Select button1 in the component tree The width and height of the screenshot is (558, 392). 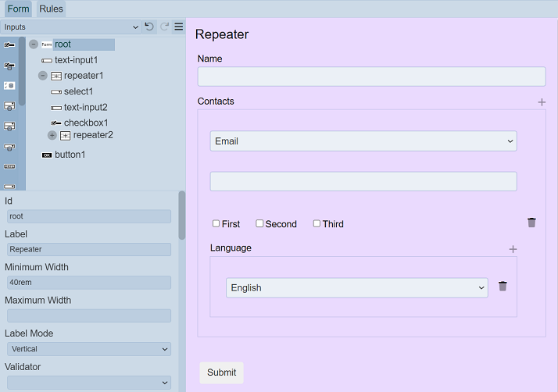(x=70, y=155)
